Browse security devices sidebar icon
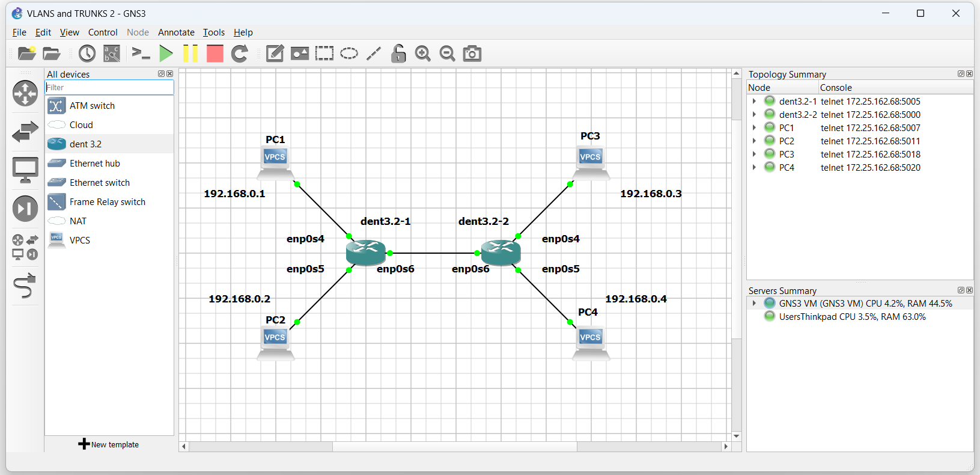The width and height of the screenshot is (980, 475). pyautogui.click(x=25, y=209)
